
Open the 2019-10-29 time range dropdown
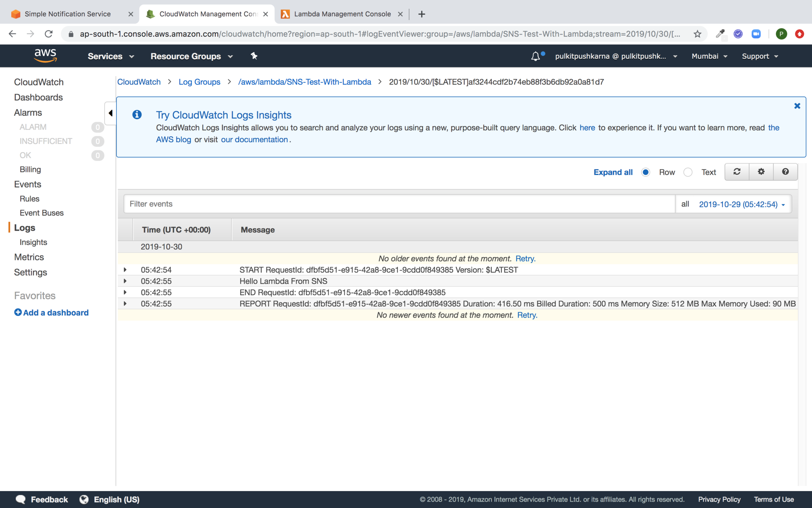coord(742,204)
